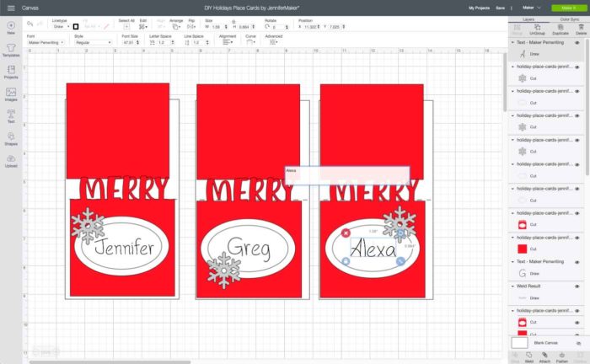Toggle the size aspect-ratio lock icon
This screenshot has height=364, width=590.
click(x=233, y=21)
